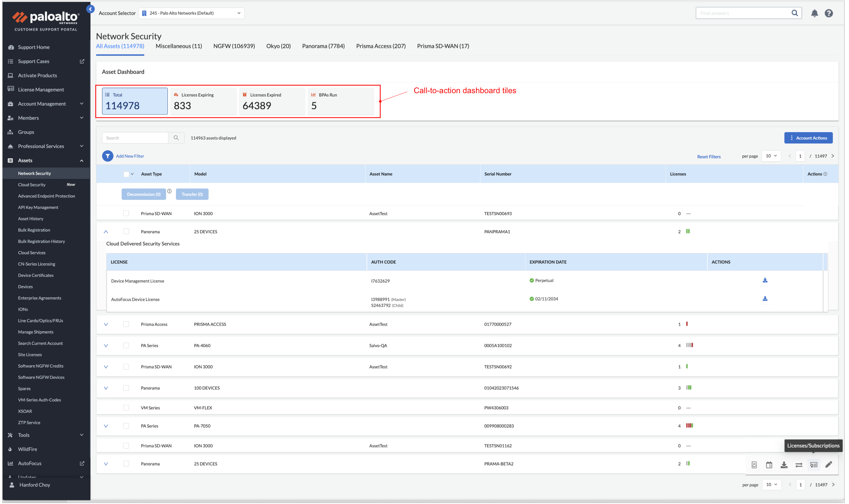This screenshot has height=504, width=849.
Task: Download the Device Management License key
Action: tap(765, 280)
